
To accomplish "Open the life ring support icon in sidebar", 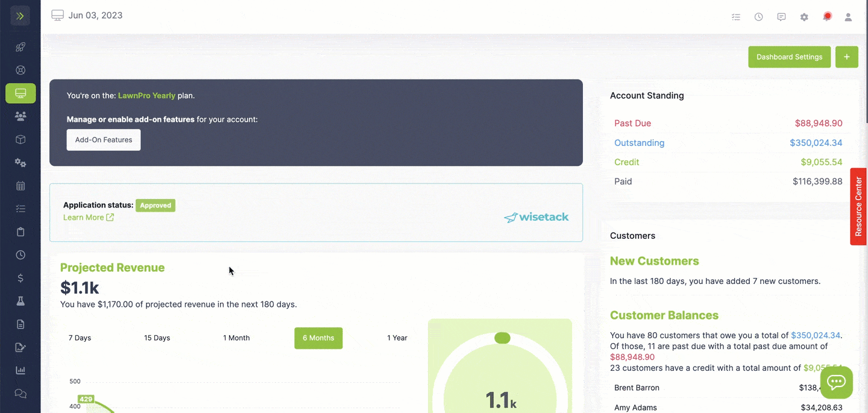I will pos(20,70).
